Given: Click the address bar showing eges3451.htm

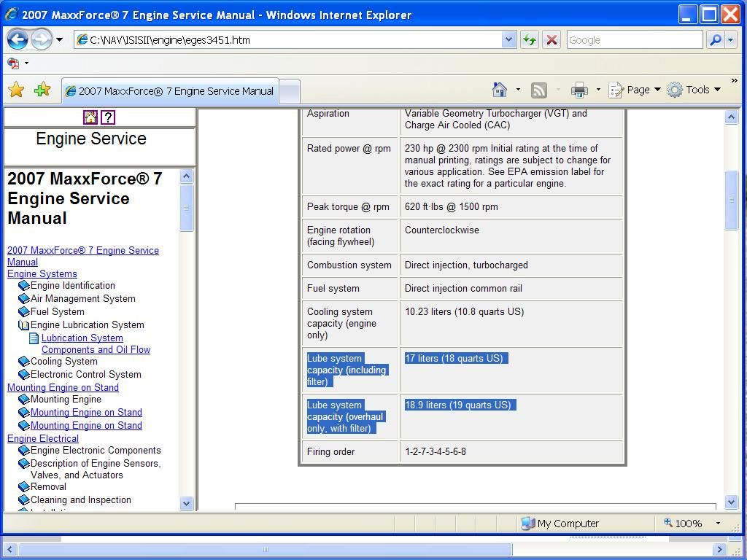Looking at the screenshot, I should coord(288,40).
